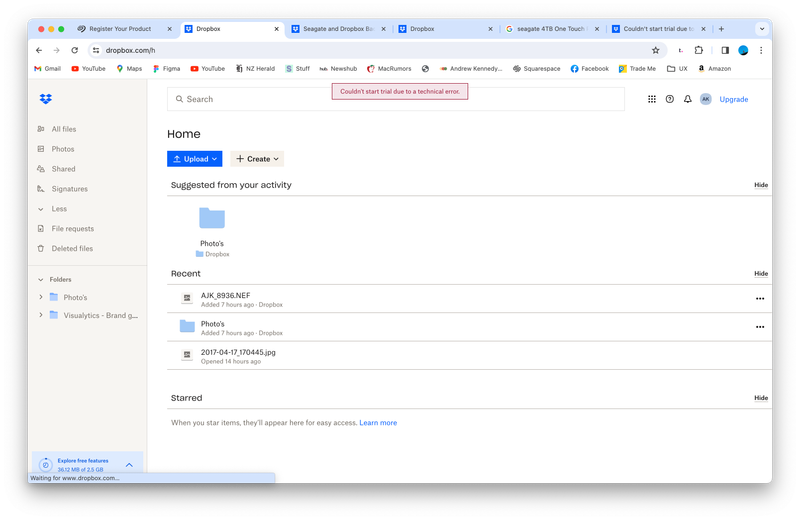Open NZ Herald bookmark

point(255,68)
